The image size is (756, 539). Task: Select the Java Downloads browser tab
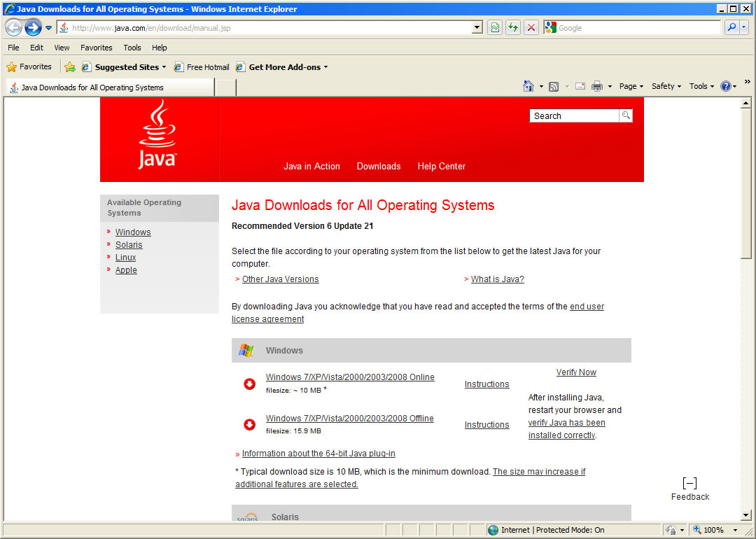(110, 87)
